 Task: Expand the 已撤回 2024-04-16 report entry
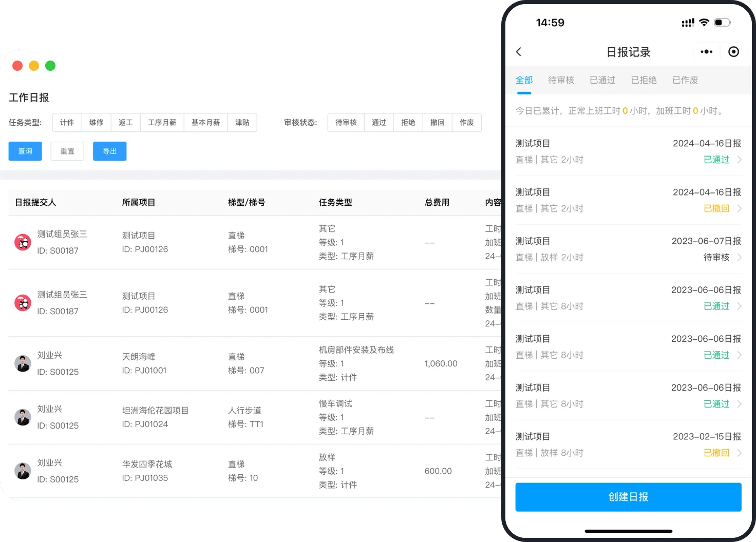(740, 208)
